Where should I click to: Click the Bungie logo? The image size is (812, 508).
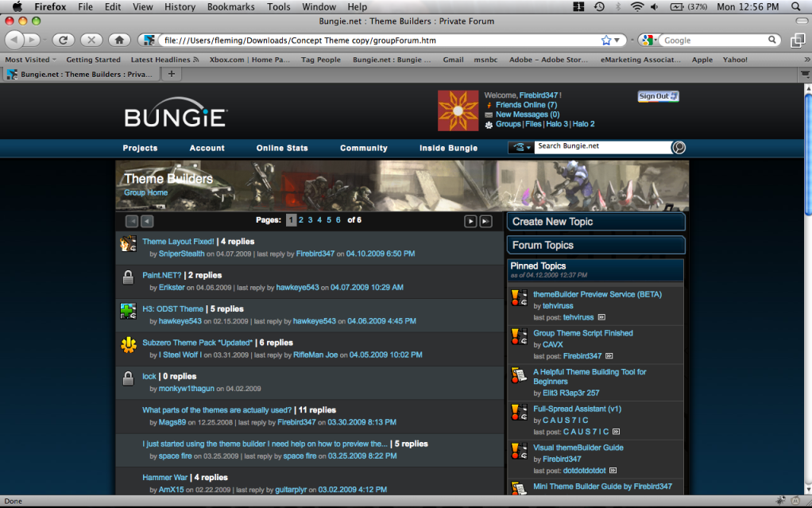176,117
